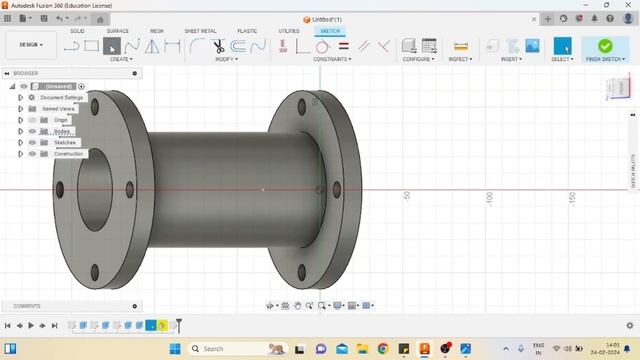Select the Trim scissors tool
The height and width of the screenshot is (360, 640).
click(219, 46)
